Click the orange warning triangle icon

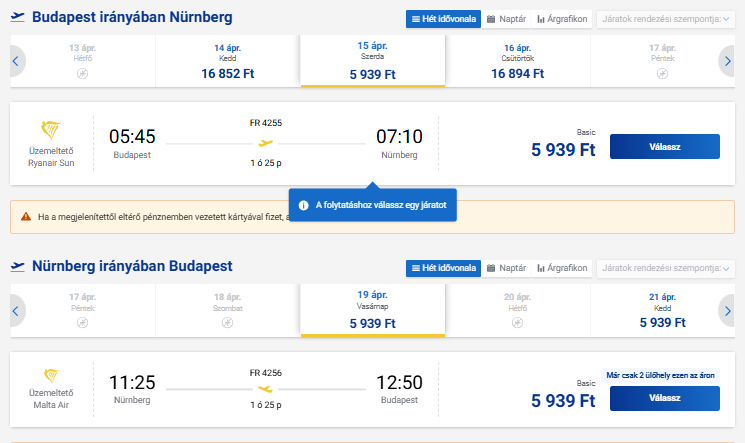[24, 216]
